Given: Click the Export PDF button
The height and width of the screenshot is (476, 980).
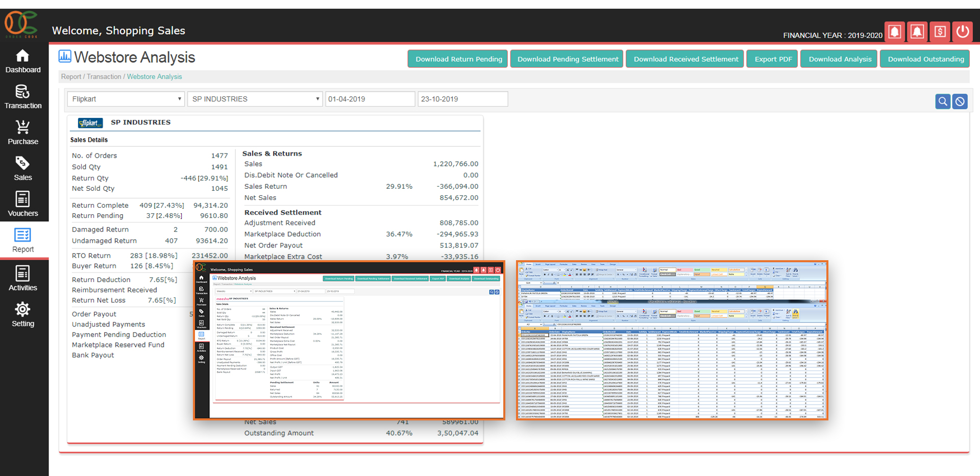Looking at the screenshot, I should tap(772, 59).
